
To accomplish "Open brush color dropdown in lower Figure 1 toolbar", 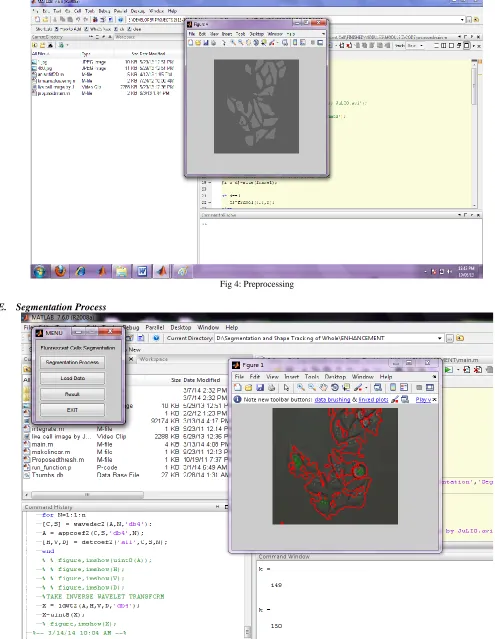I will click(x=366, y=388).
